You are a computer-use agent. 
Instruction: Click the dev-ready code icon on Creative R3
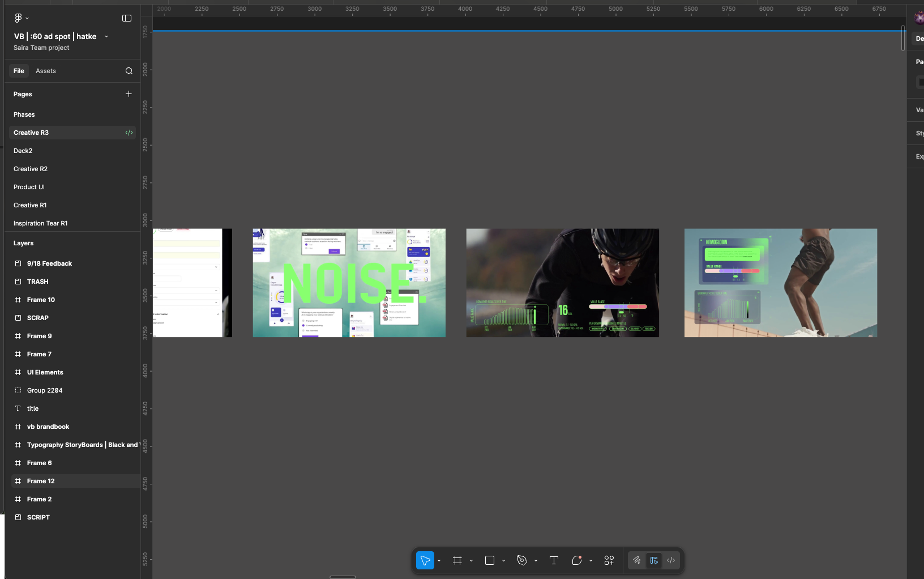(x=129, y=133)
